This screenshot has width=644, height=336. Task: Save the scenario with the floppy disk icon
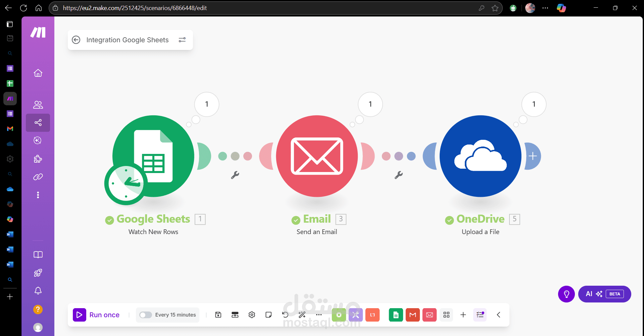pos(218,315)
